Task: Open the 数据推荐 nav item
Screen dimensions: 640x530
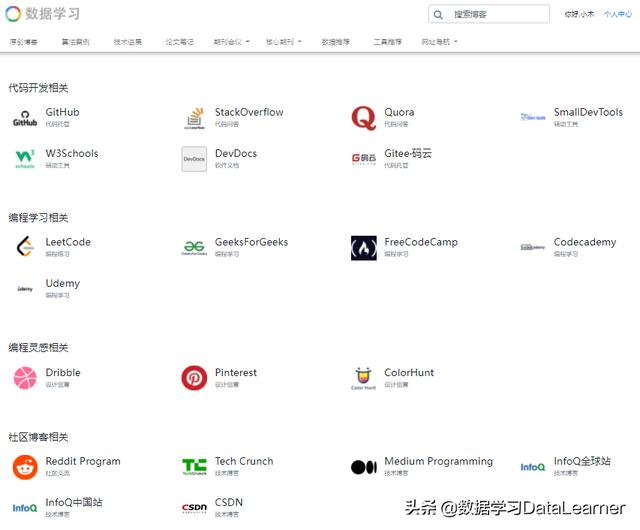Action: pos(336,42)
